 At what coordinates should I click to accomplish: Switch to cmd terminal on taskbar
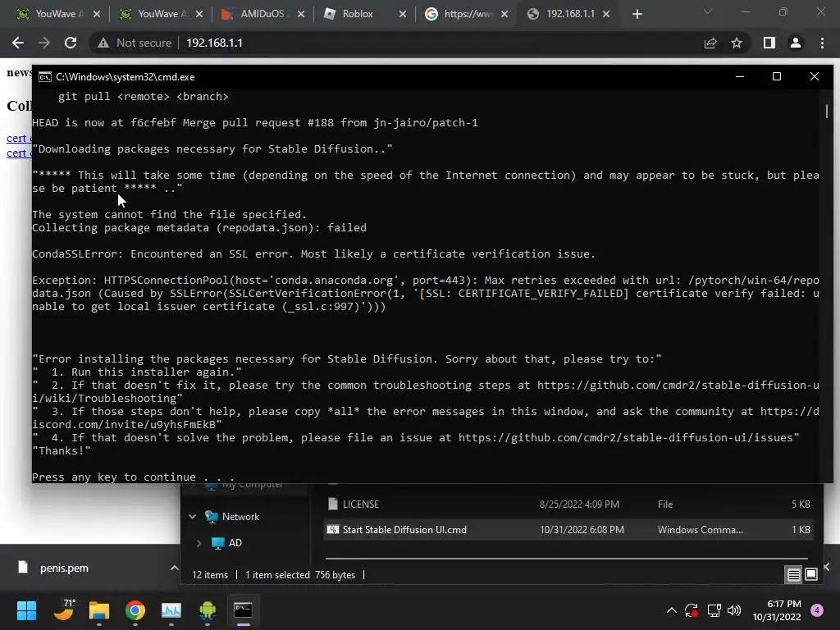point(243,610)
